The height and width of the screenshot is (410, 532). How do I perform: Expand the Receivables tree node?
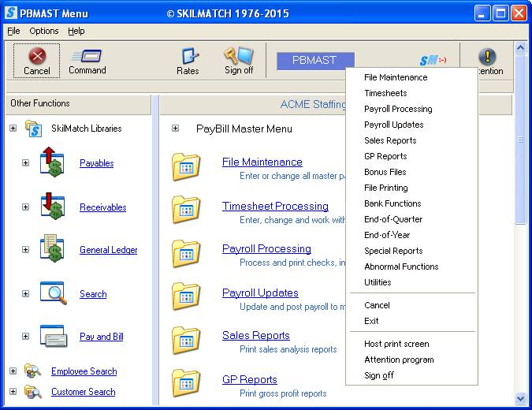(25, 207)
